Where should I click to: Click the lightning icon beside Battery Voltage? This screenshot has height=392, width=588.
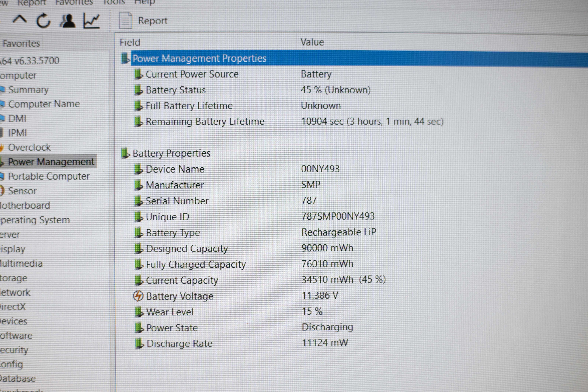pyautogui.click(x=138, y=296)
